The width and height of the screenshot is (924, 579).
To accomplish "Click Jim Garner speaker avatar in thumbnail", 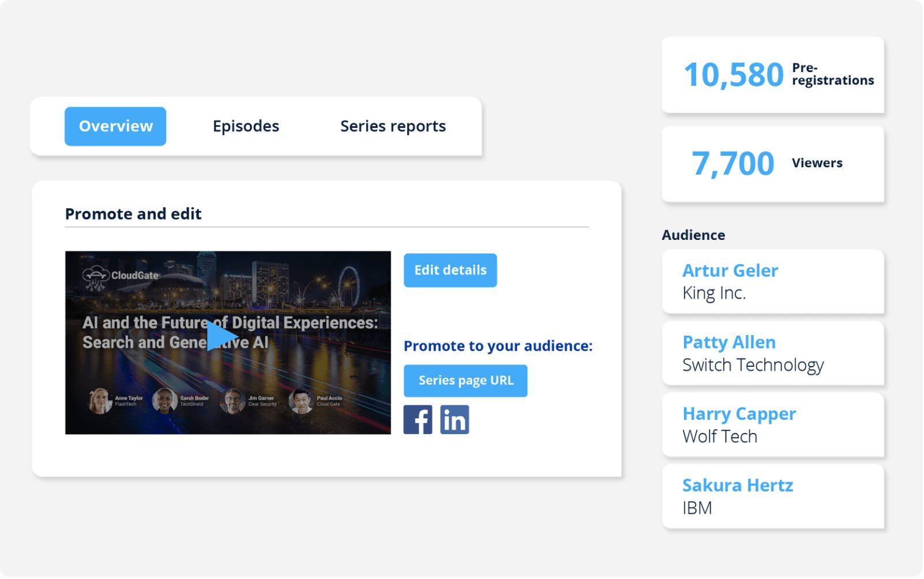I will (234, 401).
